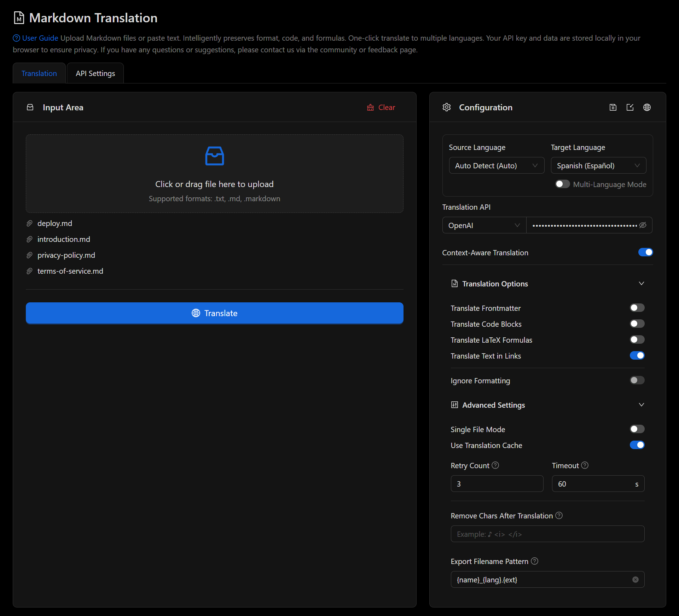
Task: Disable Context-Aware Translation switch
Action: coord(645,252)
